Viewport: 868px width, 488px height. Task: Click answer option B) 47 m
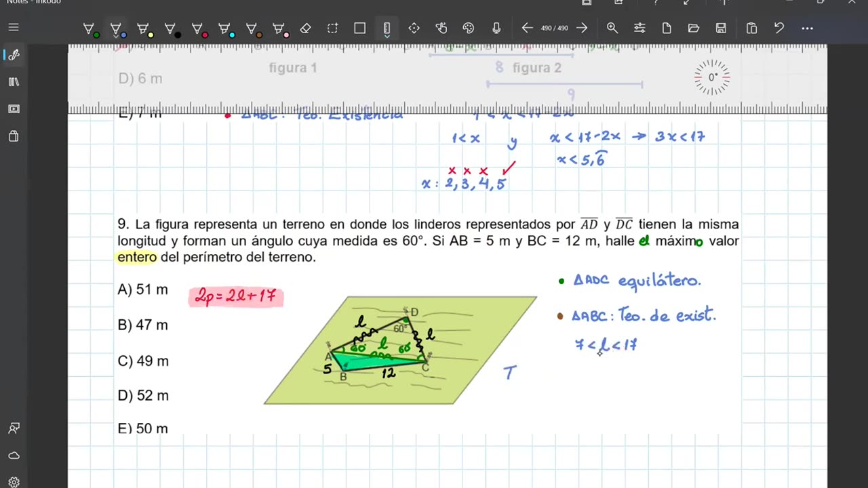142,325
